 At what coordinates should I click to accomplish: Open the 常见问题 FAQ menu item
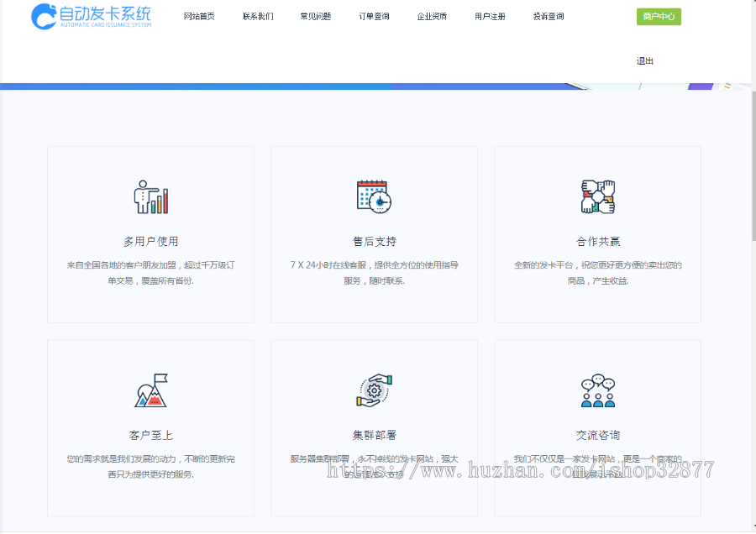click(315, 15)
